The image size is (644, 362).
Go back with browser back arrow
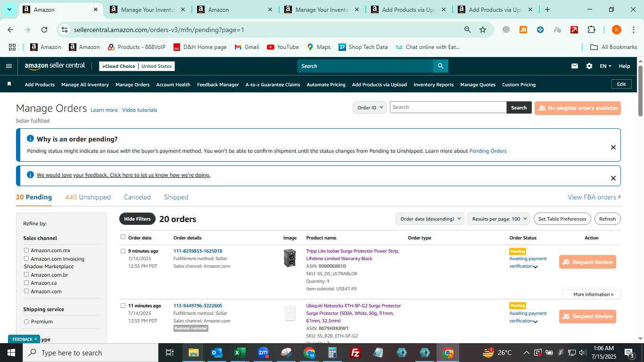point(10,30)
